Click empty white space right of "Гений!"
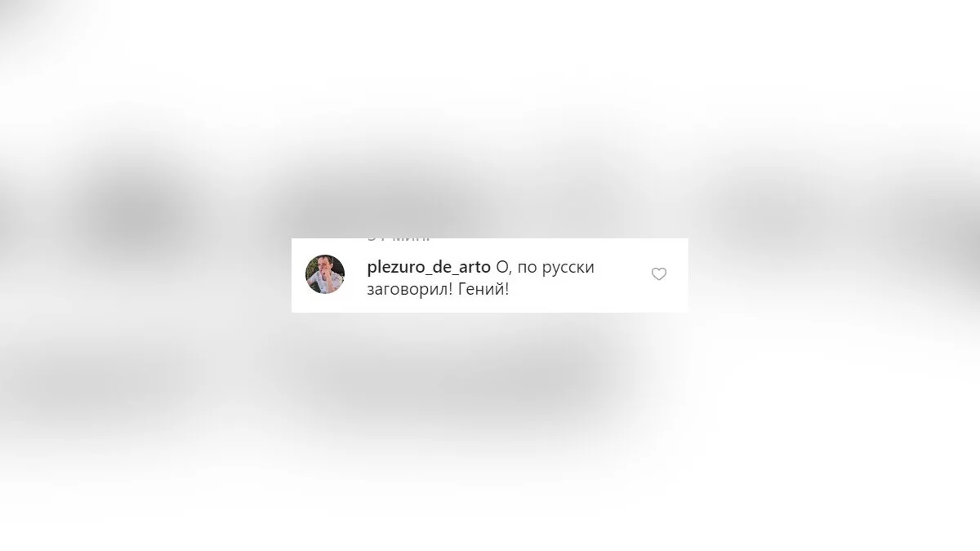Viewport: 980px width, 551px height. pos(572,291)
